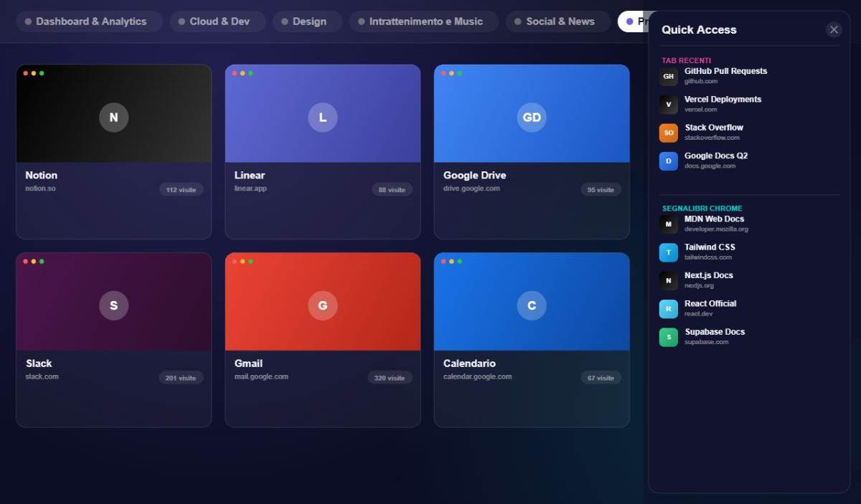Screen dimensions: 861x504
Task: Click the Tailwind T icon
Action: click(669, 252)
